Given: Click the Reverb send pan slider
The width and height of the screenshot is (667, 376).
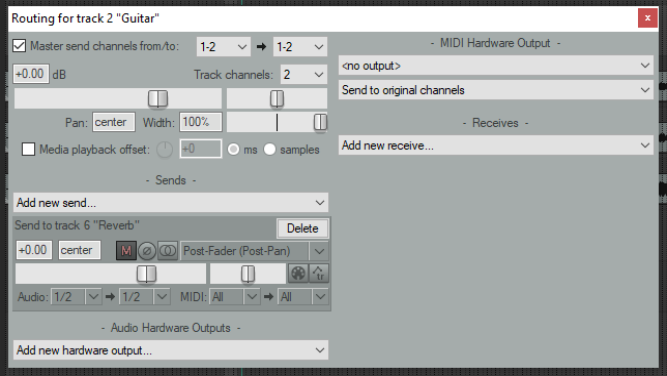Looking at the screenshot, I should point(248,273).
